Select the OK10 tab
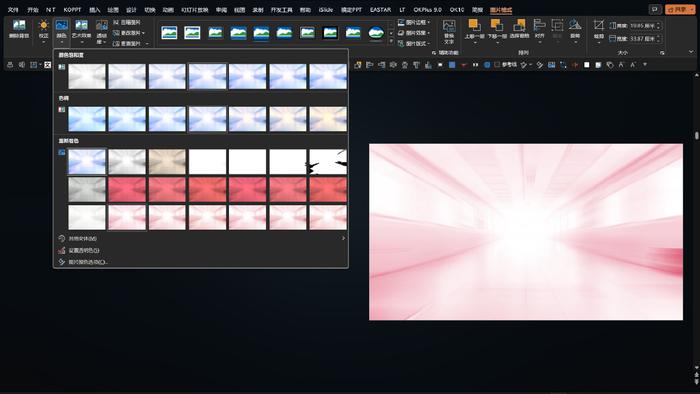This screenshot has height=394, width=700. pyautogui.click(x=457, y=9)
